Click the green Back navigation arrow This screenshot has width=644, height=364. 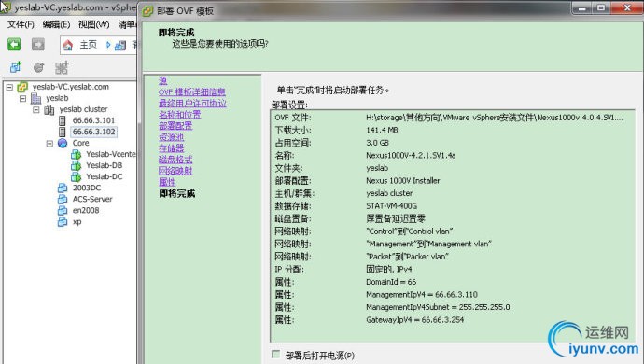14,44
